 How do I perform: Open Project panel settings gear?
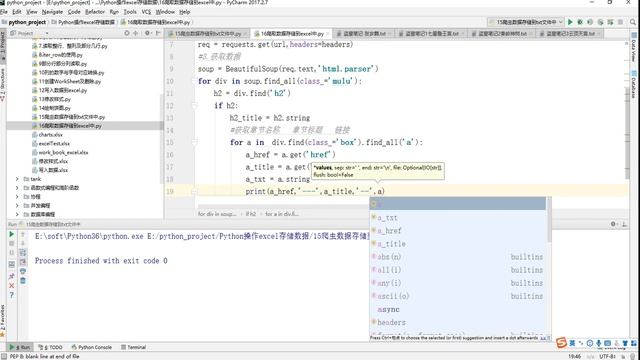pos(147,33)
